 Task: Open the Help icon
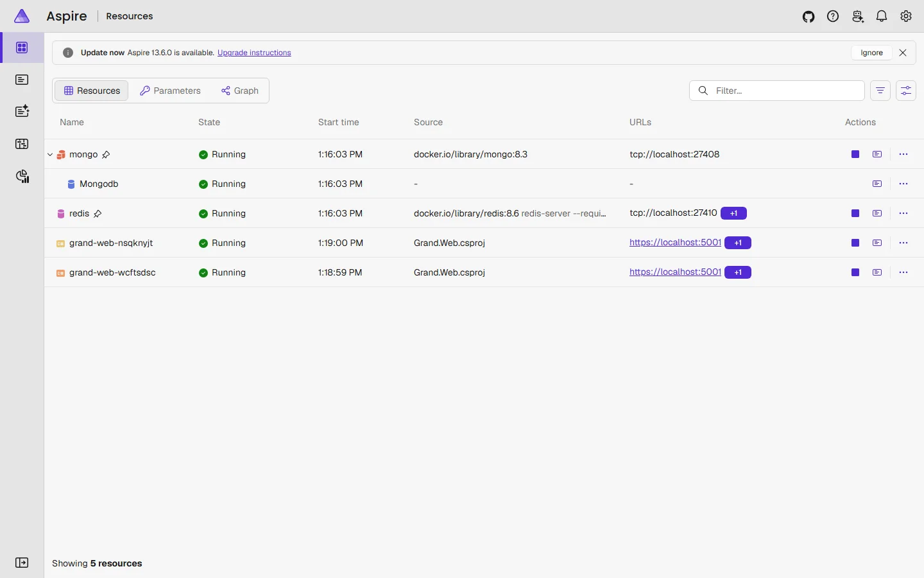[833, 17]
